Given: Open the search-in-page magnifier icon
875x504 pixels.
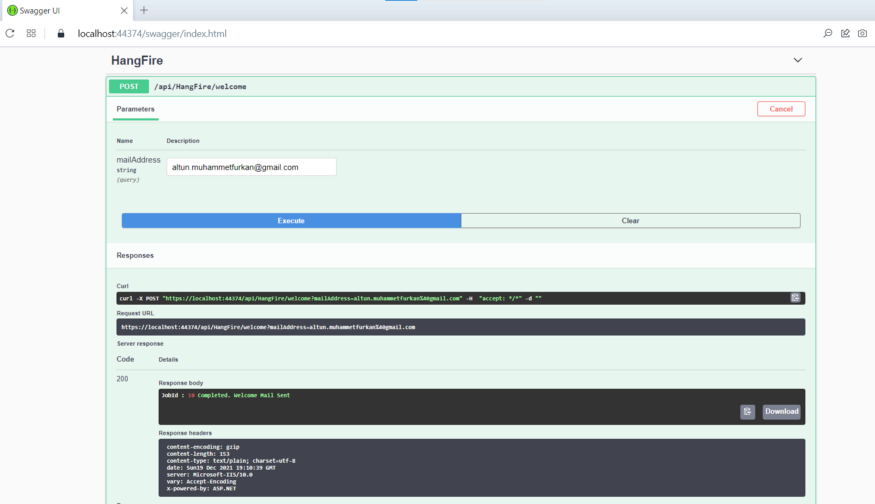Looking at the screenshot, I should [828, 33].
